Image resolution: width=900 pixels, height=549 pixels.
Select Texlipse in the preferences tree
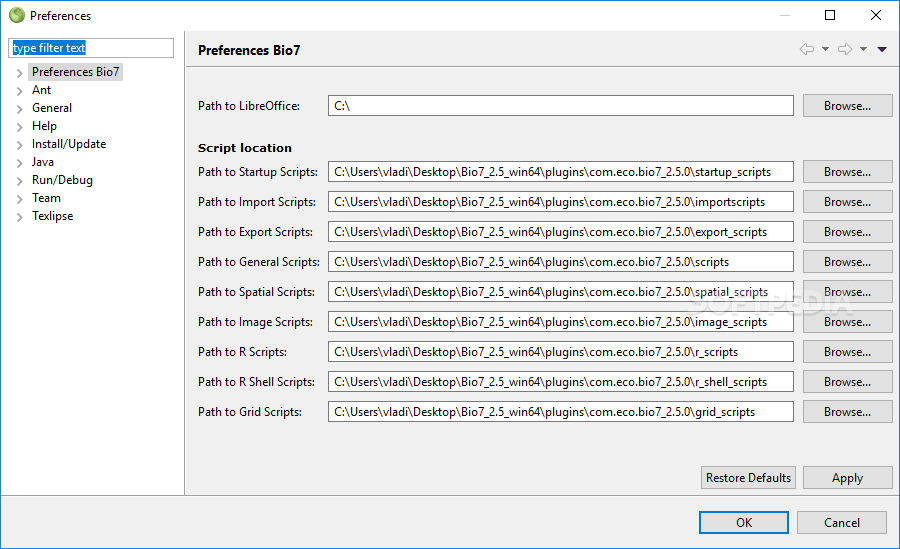point(52,216)
